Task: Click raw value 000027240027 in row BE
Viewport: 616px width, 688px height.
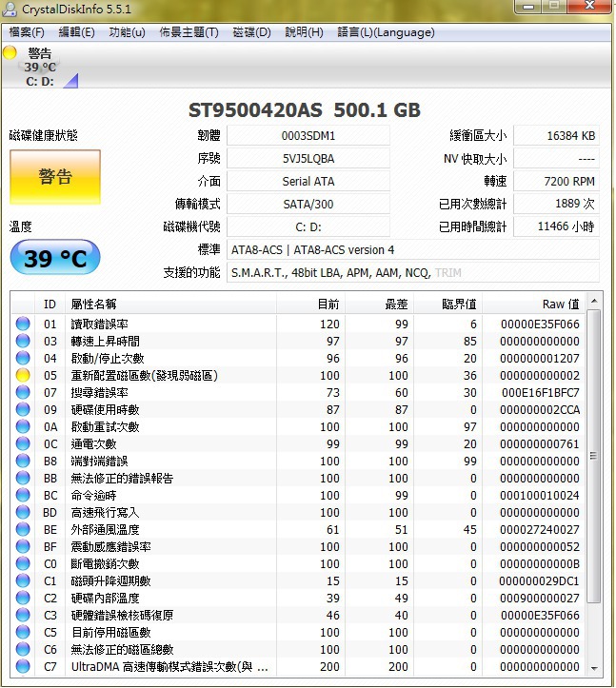Action: point(540,529)
